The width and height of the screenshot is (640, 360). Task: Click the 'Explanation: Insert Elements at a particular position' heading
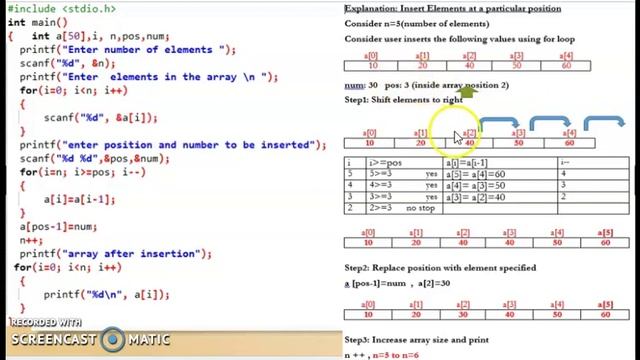point(453,9)
